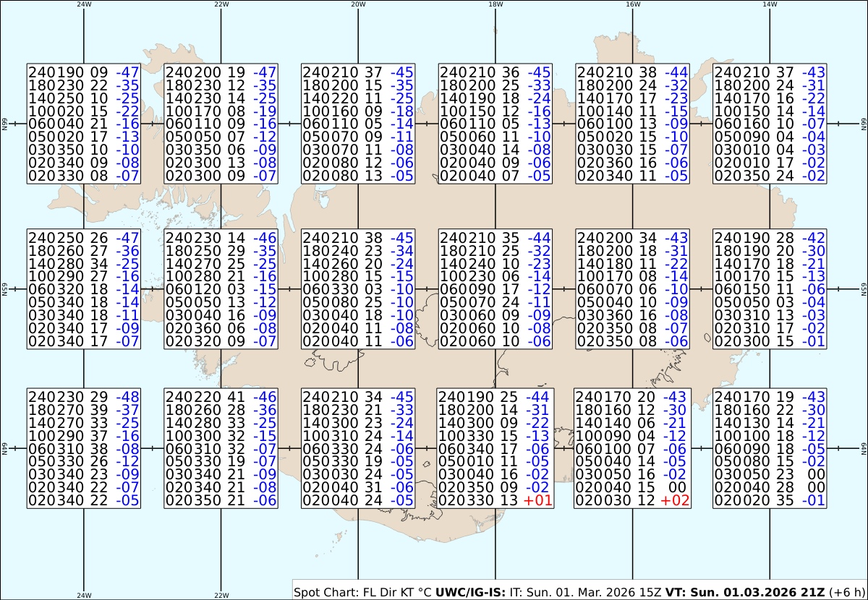
Task: Click the row '240210 35 -44'
Action: point(495,238)
